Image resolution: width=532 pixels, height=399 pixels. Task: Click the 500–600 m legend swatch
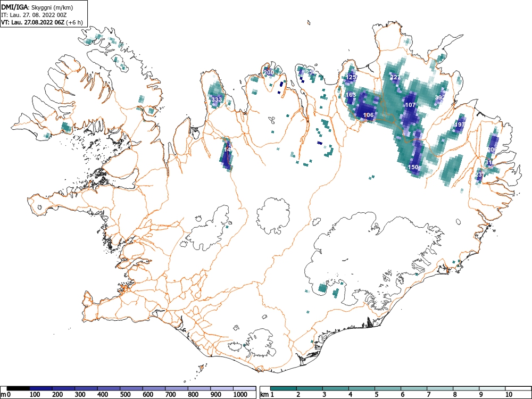pos(131,388)
